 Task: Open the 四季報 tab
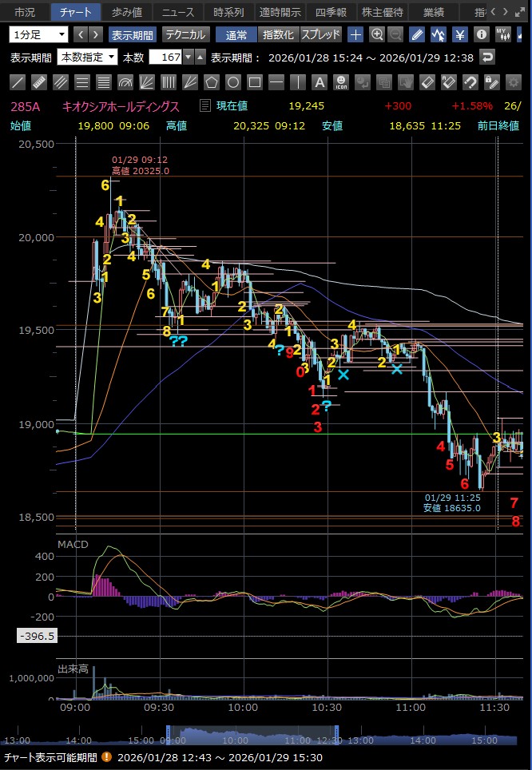(330, 12)
